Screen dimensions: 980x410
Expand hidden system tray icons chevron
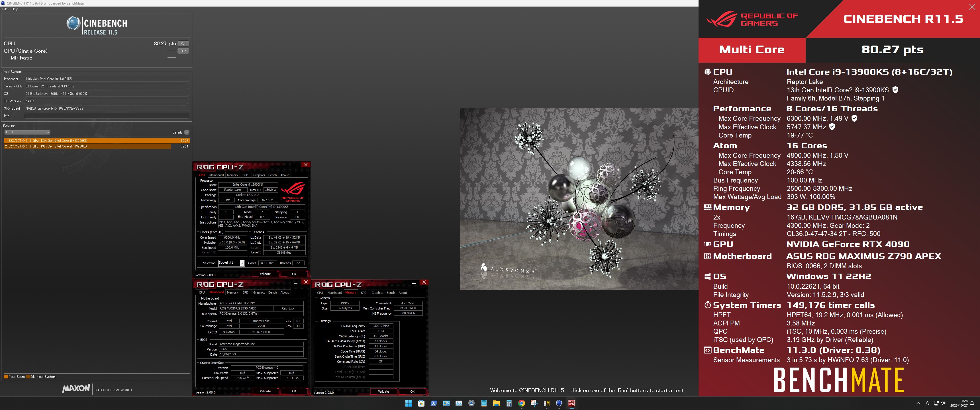(x=918, y=403)
